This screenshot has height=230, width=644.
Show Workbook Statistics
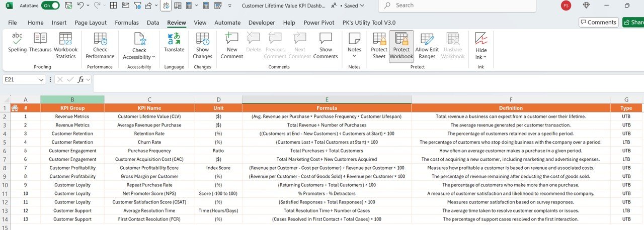coord(65,45)
